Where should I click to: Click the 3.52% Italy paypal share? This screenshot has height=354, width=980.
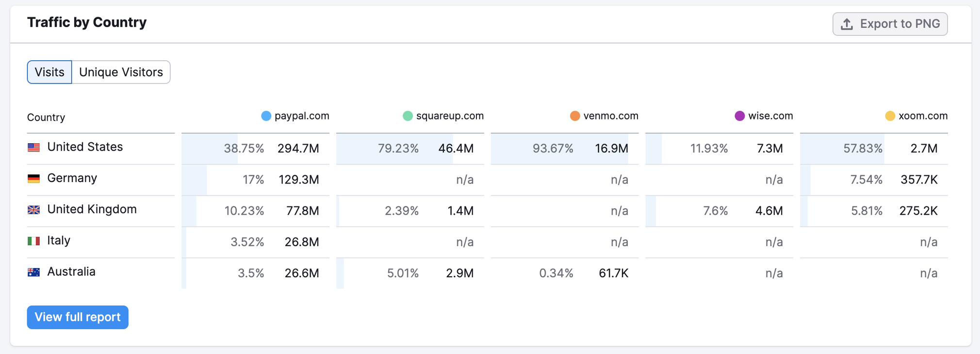pyautogui.click(x=247, y=242)
